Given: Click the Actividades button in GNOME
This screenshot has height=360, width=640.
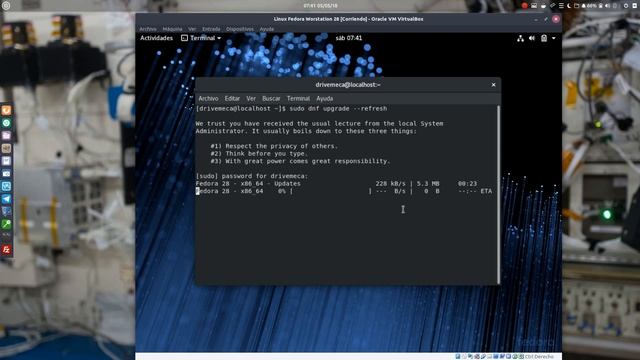Looking at the screenshot, I should tap(156, 38).
